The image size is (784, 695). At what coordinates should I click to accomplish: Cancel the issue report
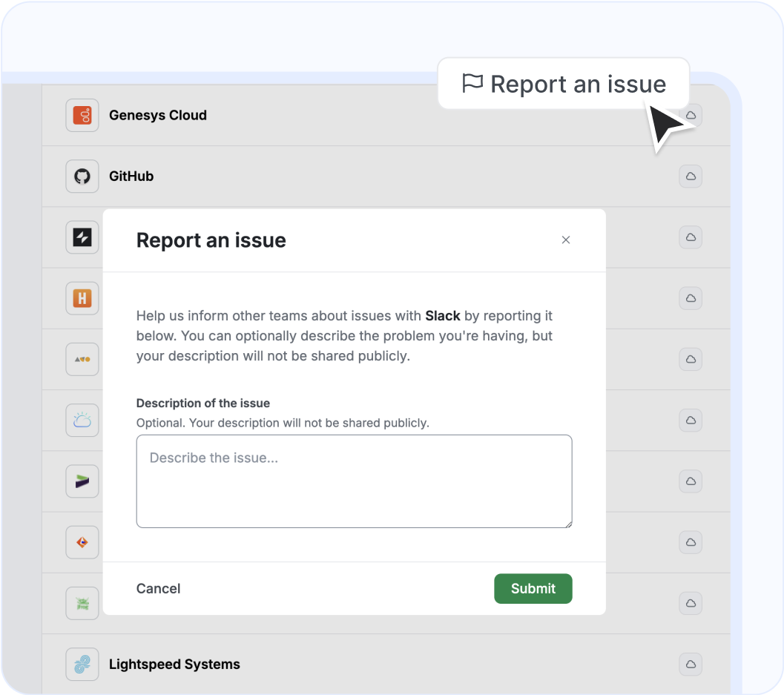tap(159, 589)
